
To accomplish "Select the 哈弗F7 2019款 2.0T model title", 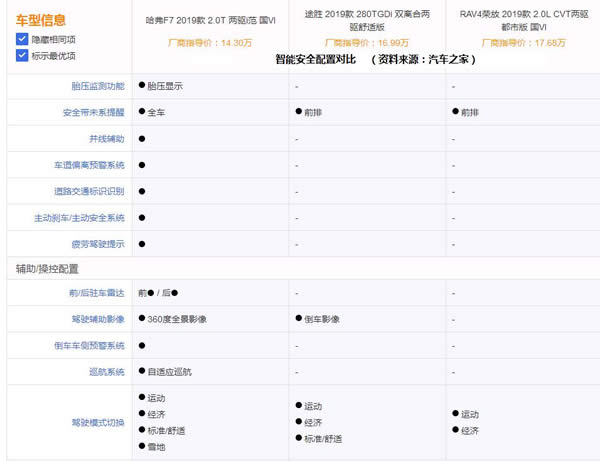I will pos(210,20).
